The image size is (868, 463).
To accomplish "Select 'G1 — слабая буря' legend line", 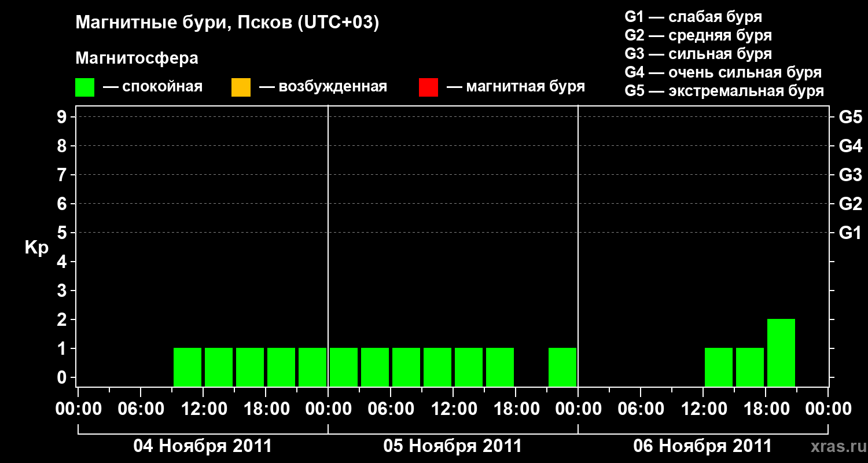I will coord(693,17).
